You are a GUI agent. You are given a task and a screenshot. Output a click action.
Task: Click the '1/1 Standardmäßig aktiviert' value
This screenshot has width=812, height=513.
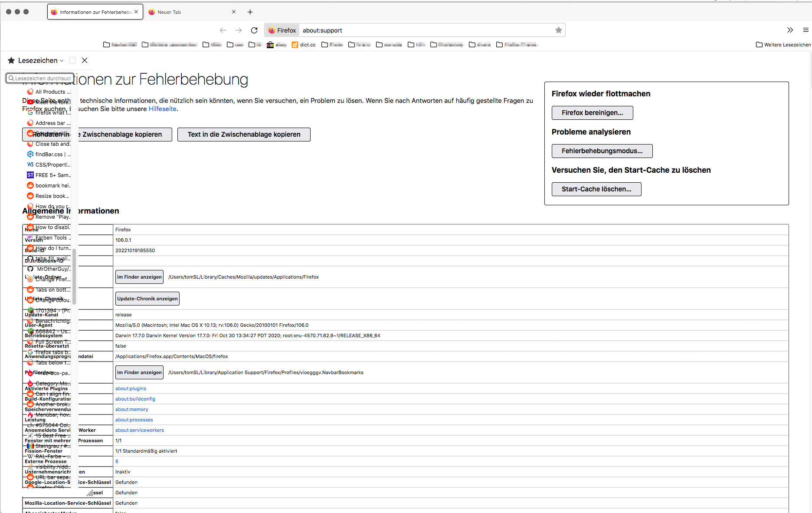(x=146, y=451)
